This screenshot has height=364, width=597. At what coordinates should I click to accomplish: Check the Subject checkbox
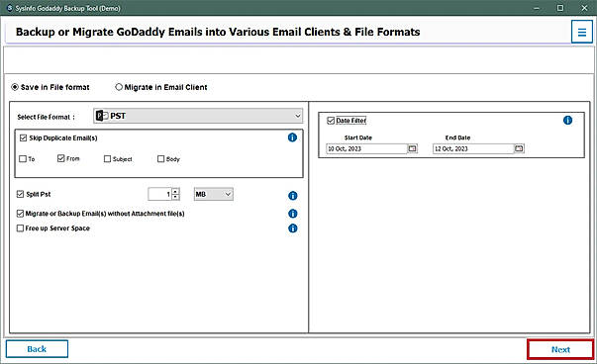(x=107, y=158)
